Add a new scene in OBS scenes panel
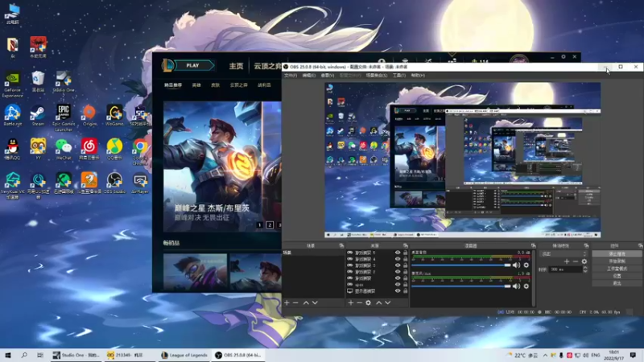The height and width of the screenshot is (362, 644). (287, 303)
